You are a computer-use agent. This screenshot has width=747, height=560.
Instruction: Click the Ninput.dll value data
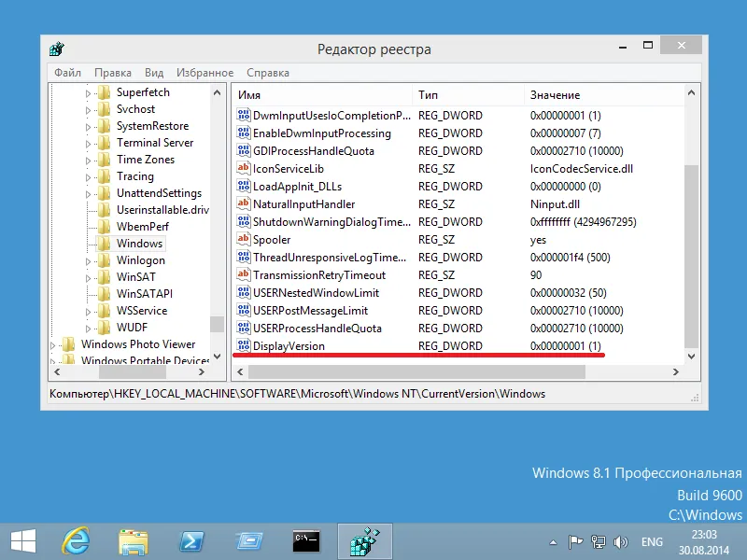[555, 204]
